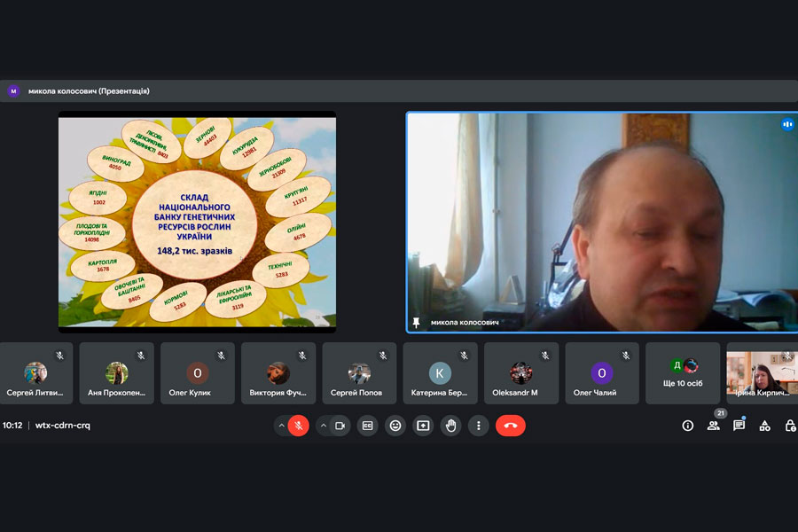
Task: Show the participants list
Action: (x=714, y=426)
